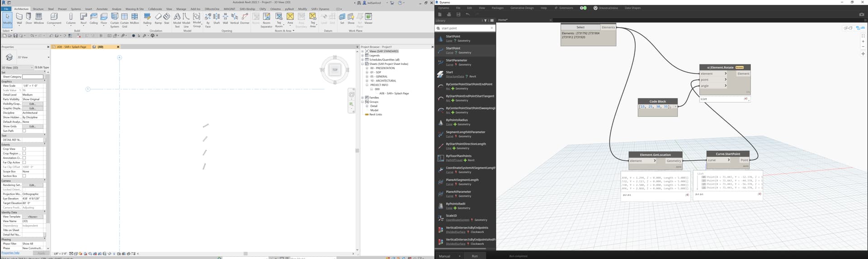Viewport: 868px width, 259px height.
Task: Switch to A08 - SAR+ Splash Page view tab
Action: (71, 47)
